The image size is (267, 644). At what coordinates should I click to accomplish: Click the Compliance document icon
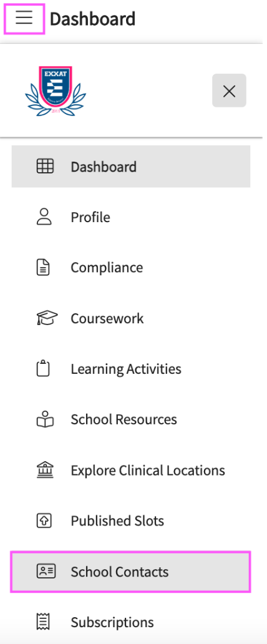44,267
